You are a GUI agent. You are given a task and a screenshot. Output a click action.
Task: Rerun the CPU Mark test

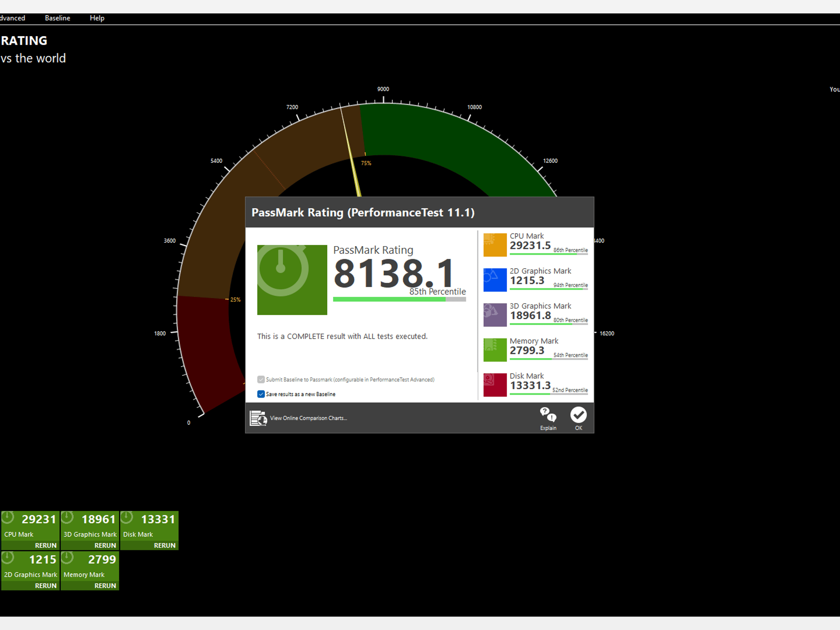click(x=46, y=546)
